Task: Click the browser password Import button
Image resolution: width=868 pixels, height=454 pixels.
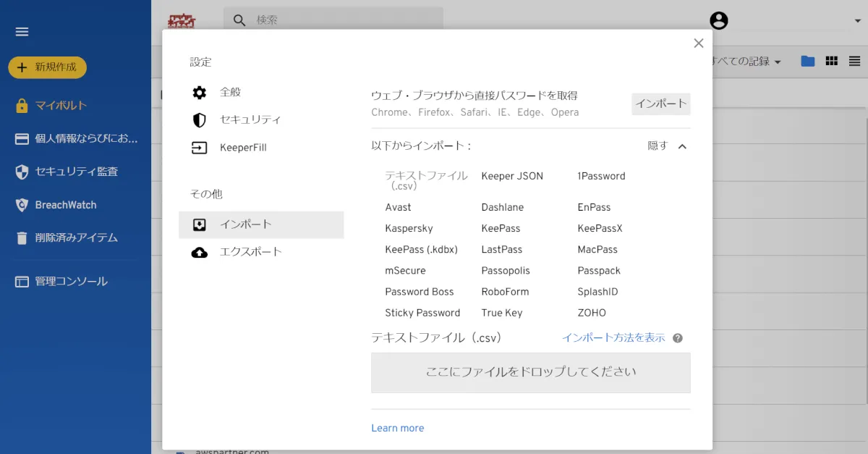Action: tap(660, 104)
